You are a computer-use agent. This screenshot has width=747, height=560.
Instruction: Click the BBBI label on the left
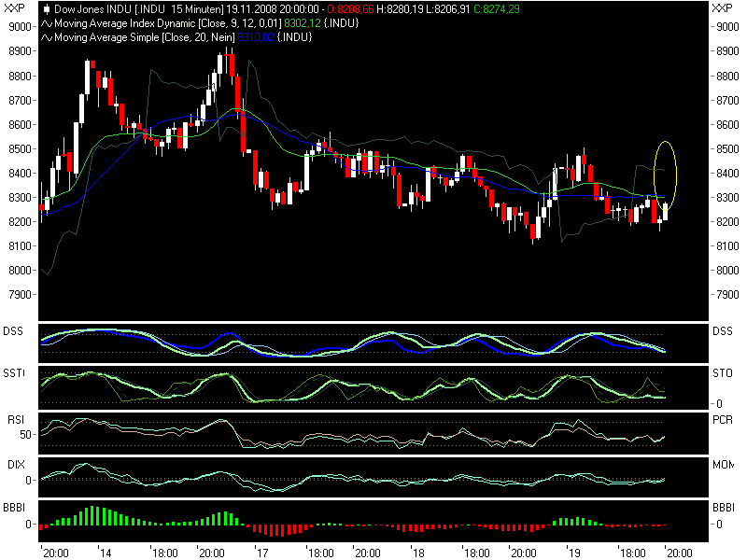tap(14, 508)
